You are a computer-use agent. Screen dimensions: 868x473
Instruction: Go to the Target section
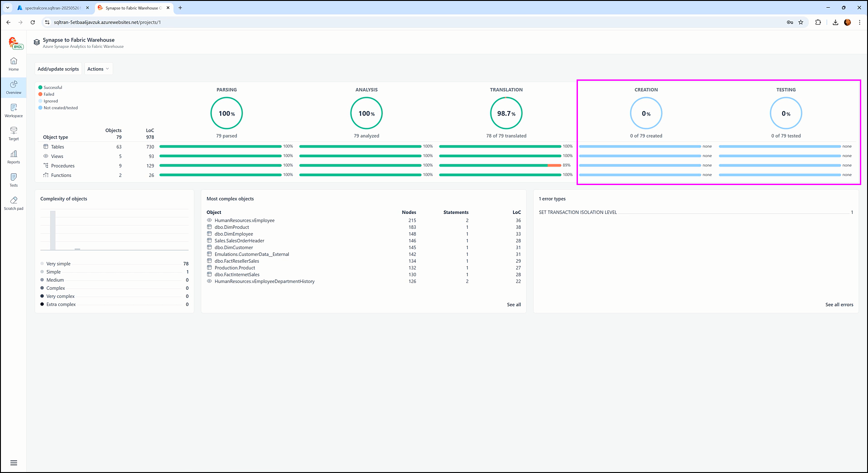[x=14, y=133]
